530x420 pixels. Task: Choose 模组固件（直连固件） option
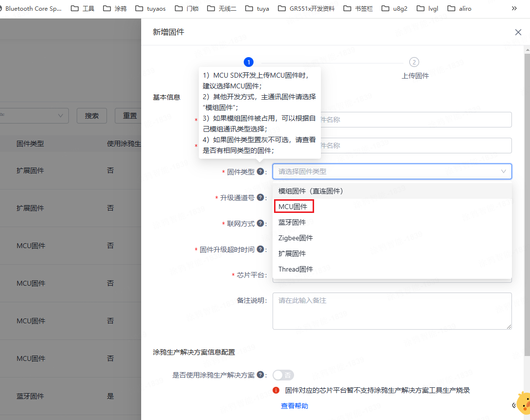click(392, 191)
